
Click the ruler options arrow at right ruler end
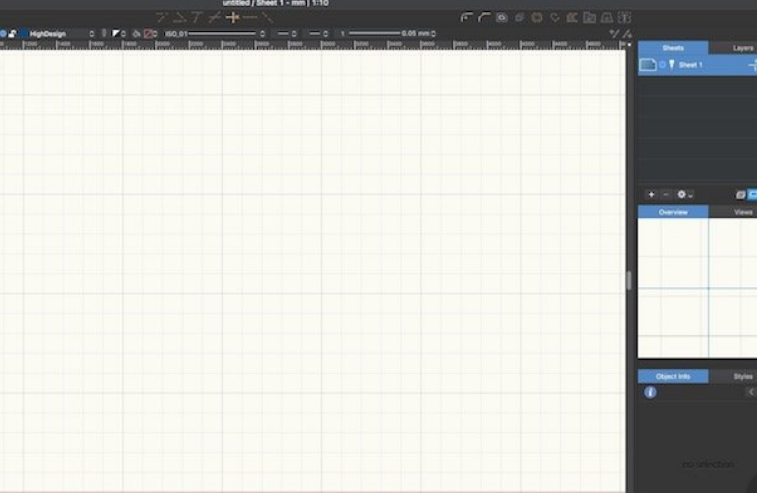tap(629, 44)
